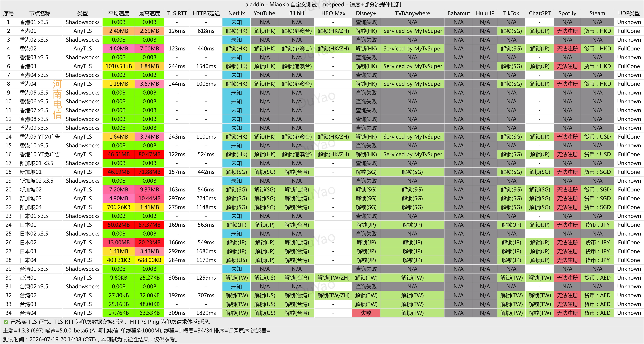Select the 1010.53KB average speed cell
Image resolution: width=644 pixels, height=344 pixels.
[119, 66]
